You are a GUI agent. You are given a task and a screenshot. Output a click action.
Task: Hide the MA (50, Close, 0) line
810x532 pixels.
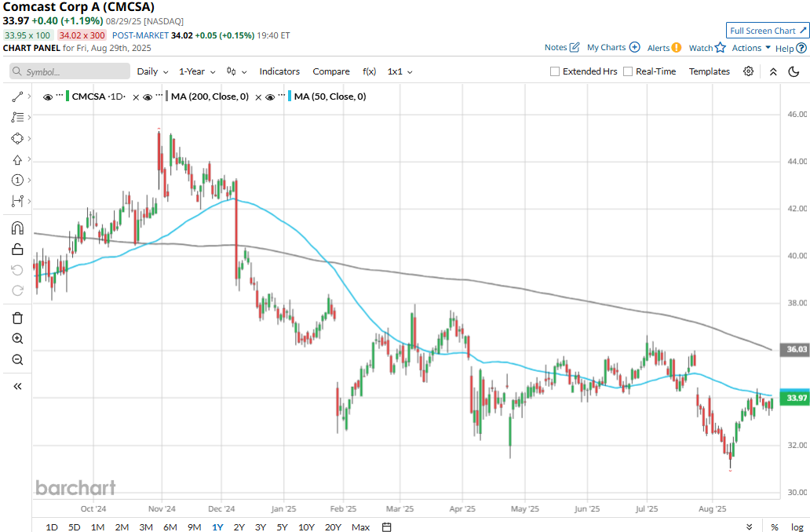270,97
